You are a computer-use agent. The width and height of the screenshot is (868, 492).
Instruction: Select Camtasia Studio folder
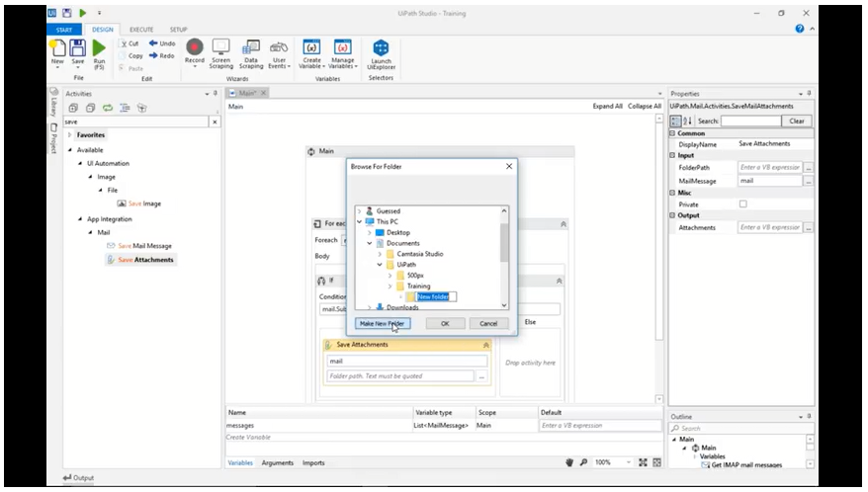(419, 254)
